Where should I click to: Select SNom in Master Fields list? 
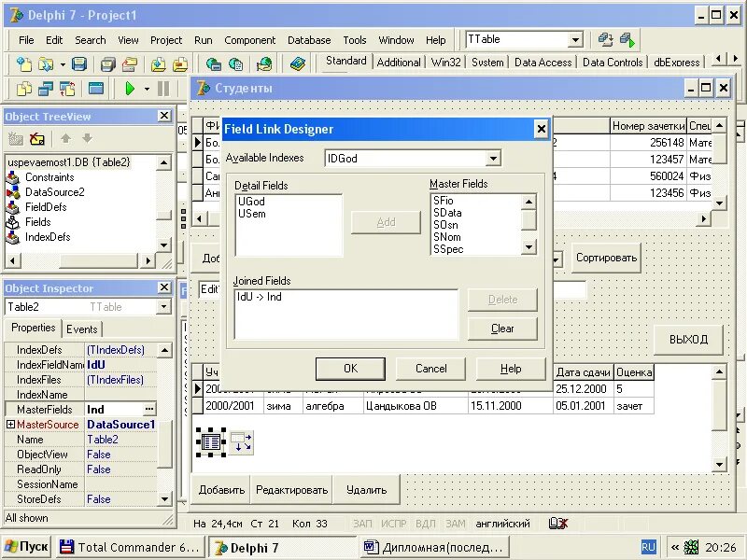tap(447, 237)
